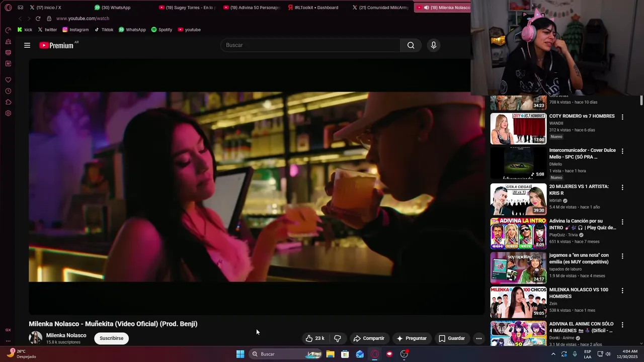This screenshot has width=644, height=362.
Task: Save video with Guardar button
Action: click(452, 338)
